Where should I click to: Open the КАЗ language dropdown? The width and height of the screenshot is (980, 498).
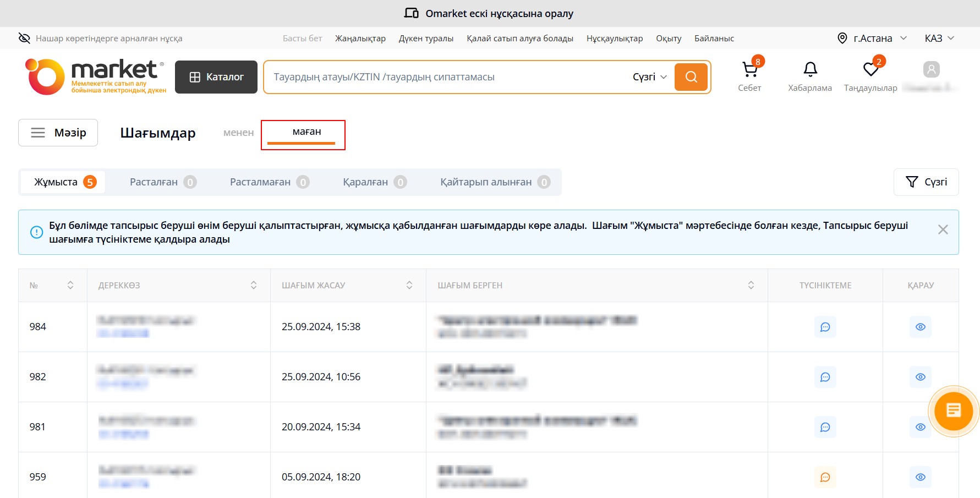point(939,39)
